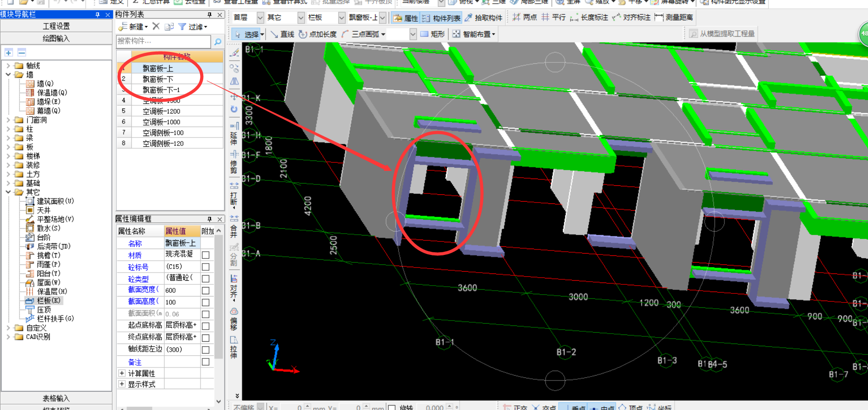The image size is (868, 410).
Task: Select the Stretch (拉伸) tool
Action: coord(234,347)
